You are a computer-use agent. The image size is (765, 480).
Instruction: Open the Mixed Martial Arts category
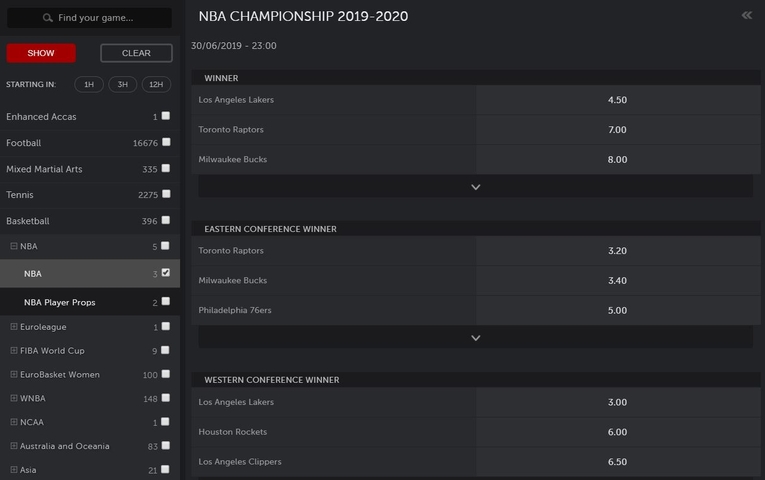pos(44,169)
